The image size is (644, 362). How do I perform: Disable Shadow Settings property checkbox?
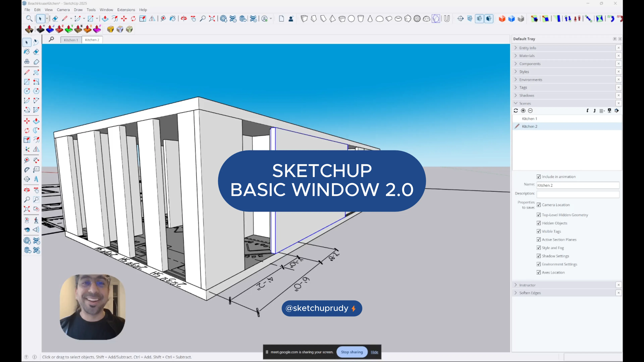pos(539,256)
